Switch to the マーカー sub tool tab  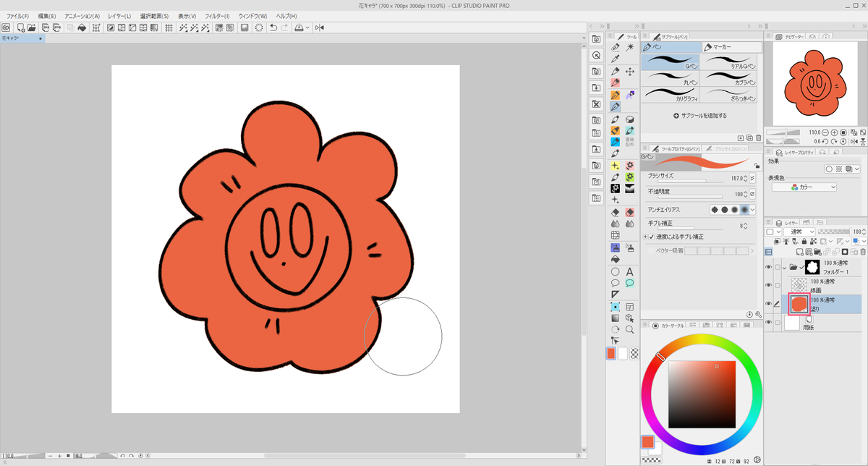(731, 47)
